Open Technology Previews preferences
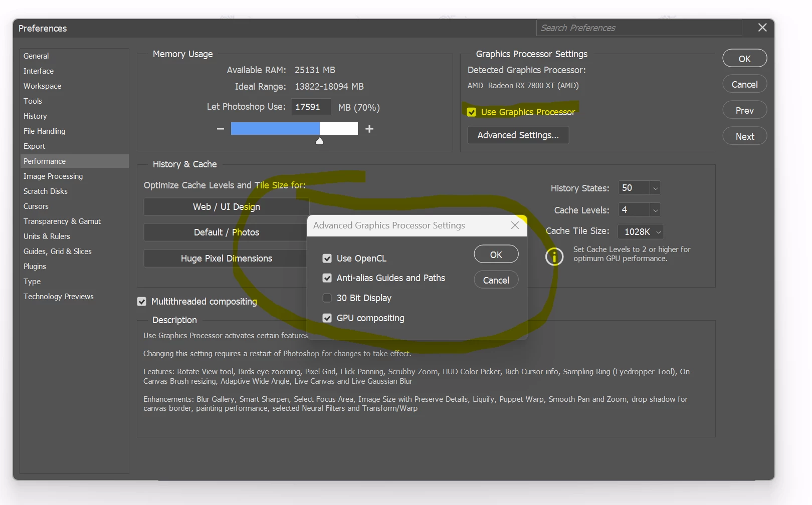The height and width of the screenshot is (505, 812). pos(74,297)
